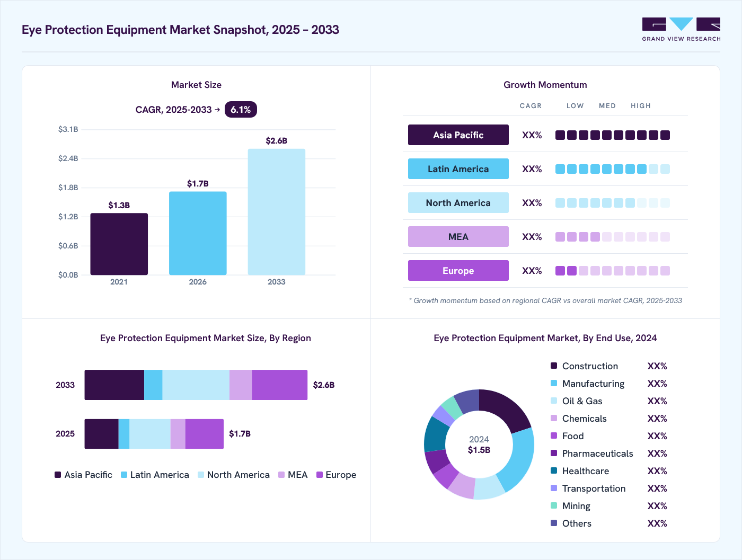Click the growth momentum footnote text

click(545, 300)
